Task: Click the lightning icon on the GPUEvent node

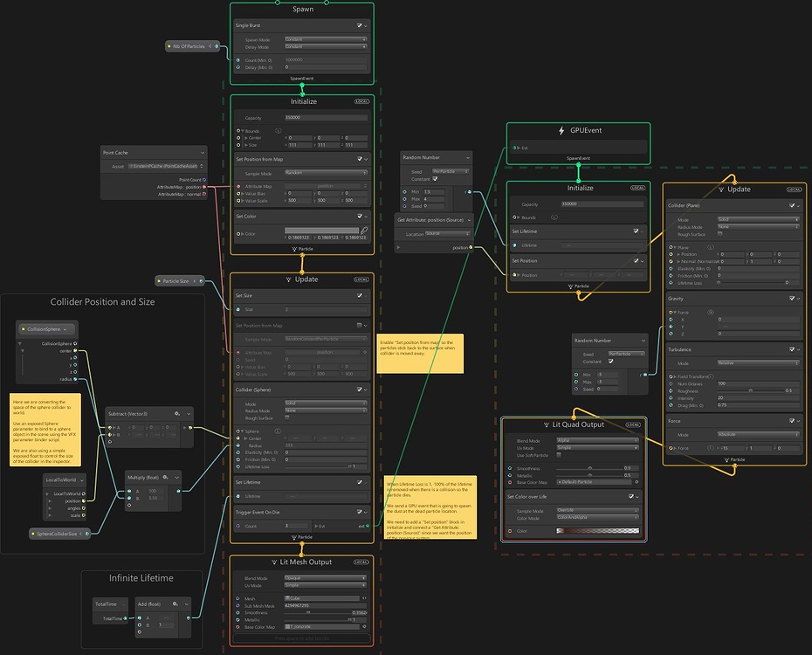Action: [x=561, y=130]
